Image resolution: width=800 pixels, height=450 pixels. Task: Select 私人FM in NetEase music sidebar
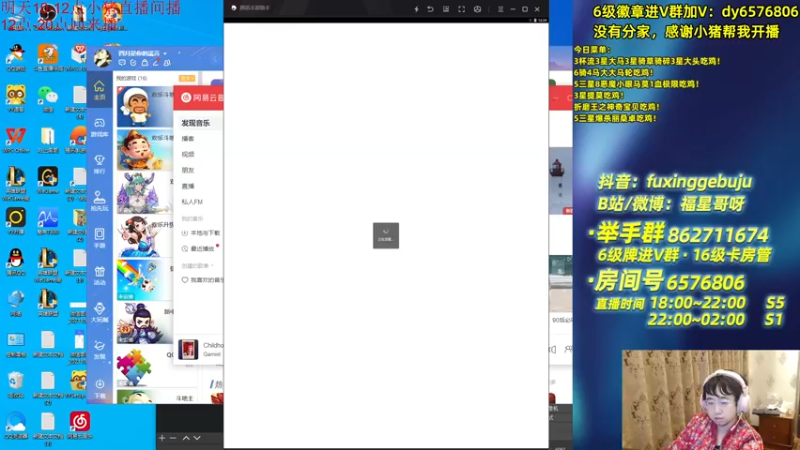coord(192,202)
